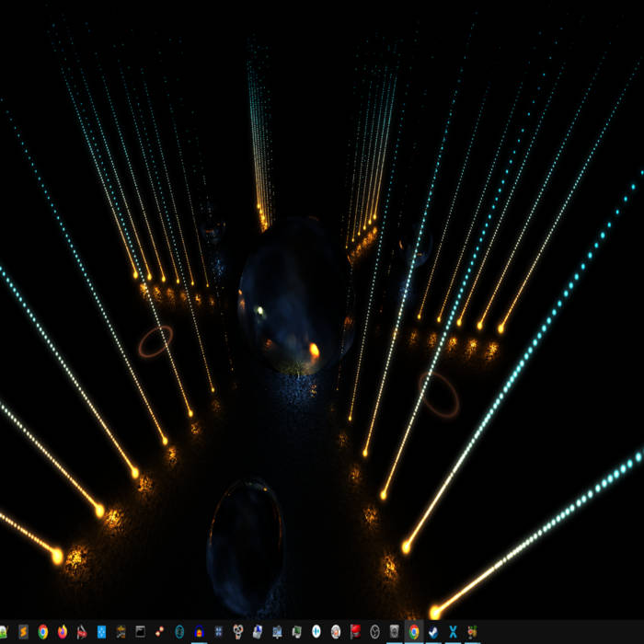Click the Notepad++ icon at taskbar start
644x644 pixels.
click(x=4, y=632)
